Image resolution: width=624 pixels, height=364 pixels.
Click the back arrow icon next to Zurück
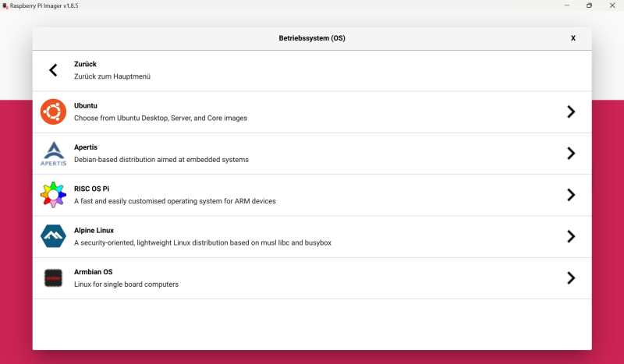tap(53, 70)
